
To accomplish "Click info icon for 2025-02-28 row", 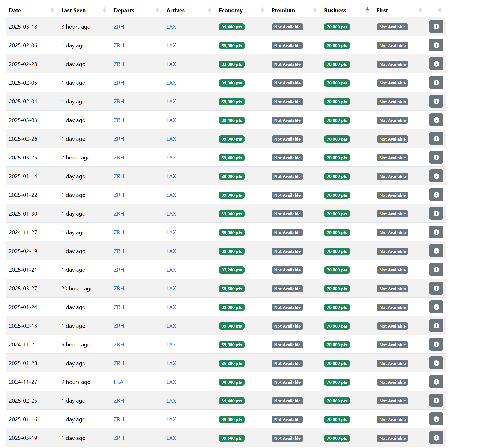I will [x=436, y=64].
